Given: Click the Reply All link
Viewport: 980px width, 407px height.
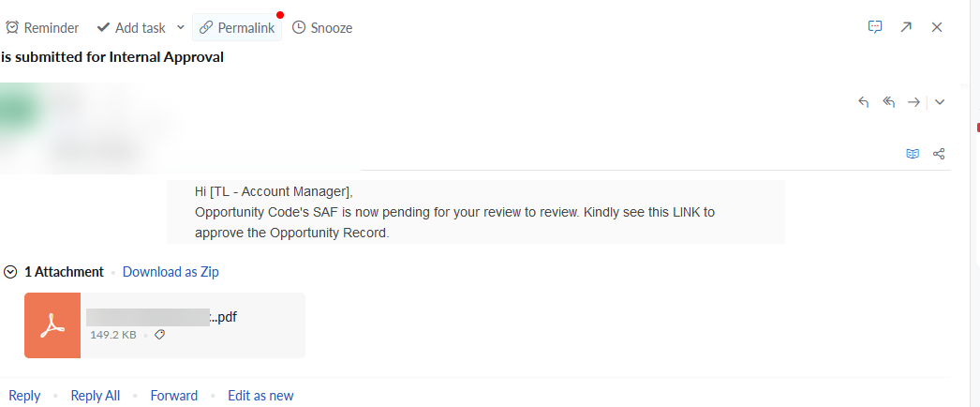Looking at the screenshot, I should coord(95,396).
